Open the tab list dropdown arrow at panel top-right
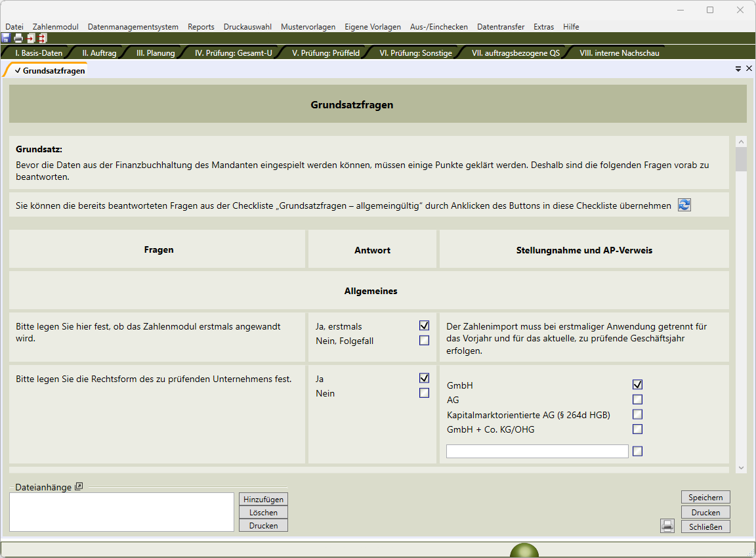The width and height of the screenshot is (756, 558). point(738,68)
